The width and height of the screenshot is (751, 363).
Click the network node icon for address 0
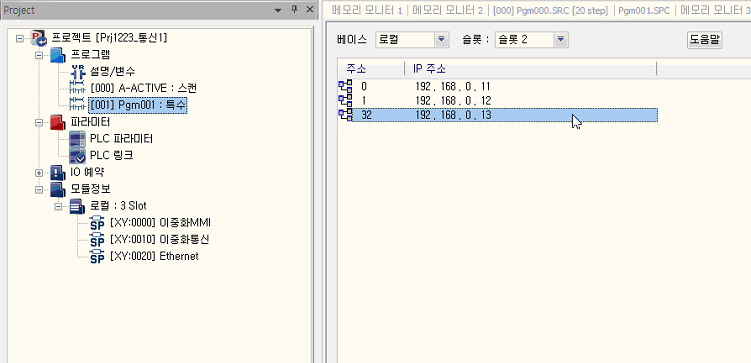click(345, 86)
